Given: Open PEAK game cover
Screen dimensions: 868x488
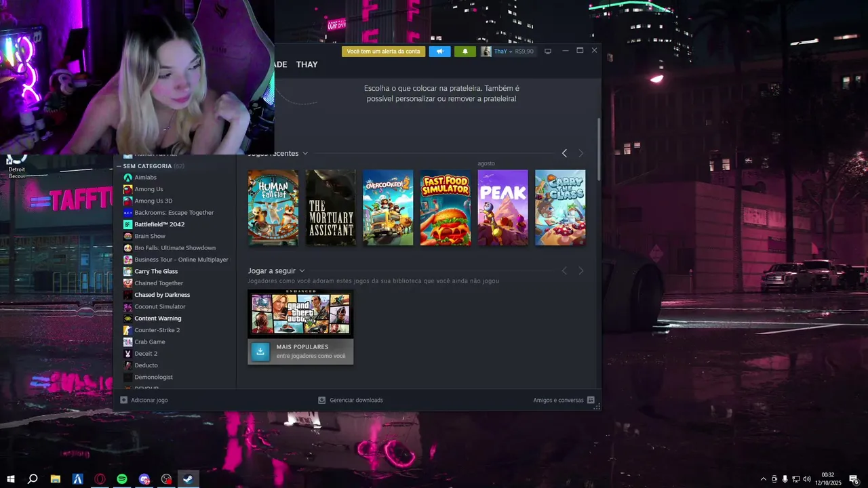Looking at the screenshot, I should click(x=503, y=207).
